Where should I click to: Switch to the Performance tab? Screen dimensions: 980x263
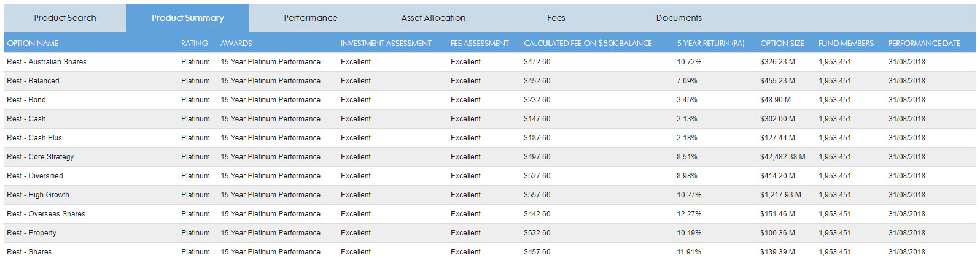click(x=311, y=18)
